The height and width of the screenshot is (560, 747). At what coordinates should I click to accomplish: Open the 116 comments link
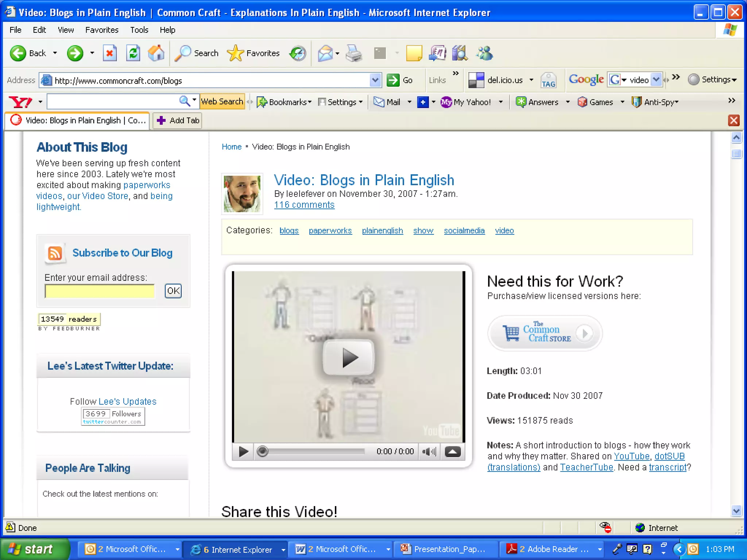click(x=304, y=205)
